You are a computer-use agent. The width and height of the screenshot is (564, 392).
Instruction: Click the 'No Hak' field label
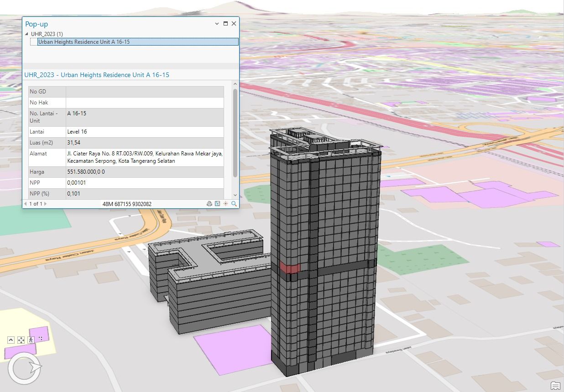(39, 103)
